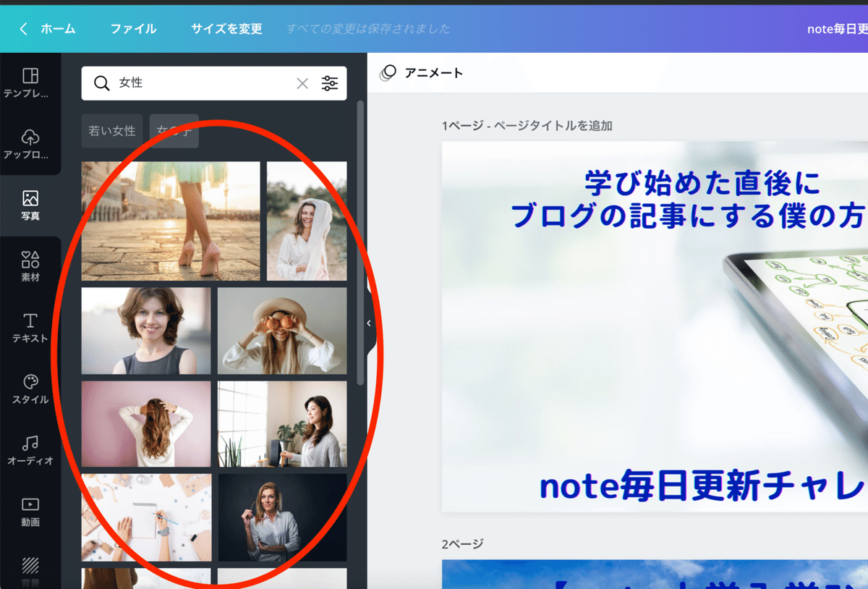Open the オーディオ sidebar tab
Viewport: 868px width, 589px height.
[30, 450]
